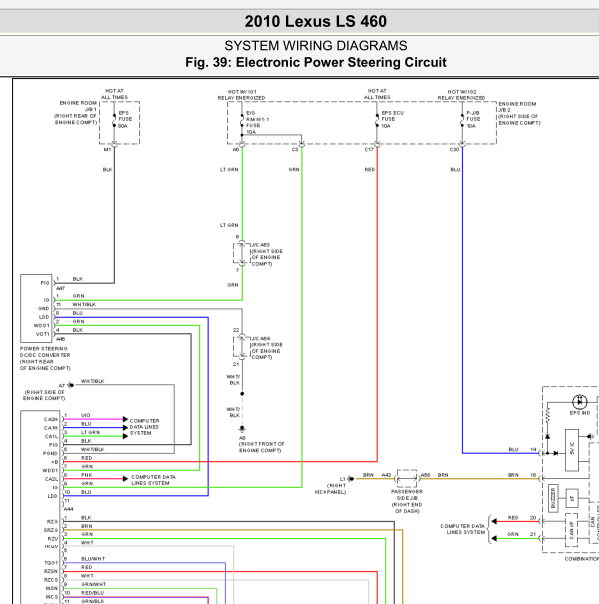Click the J/C A63 text label
The width and height of the screenshot is (599, 604).
point(267,254)
